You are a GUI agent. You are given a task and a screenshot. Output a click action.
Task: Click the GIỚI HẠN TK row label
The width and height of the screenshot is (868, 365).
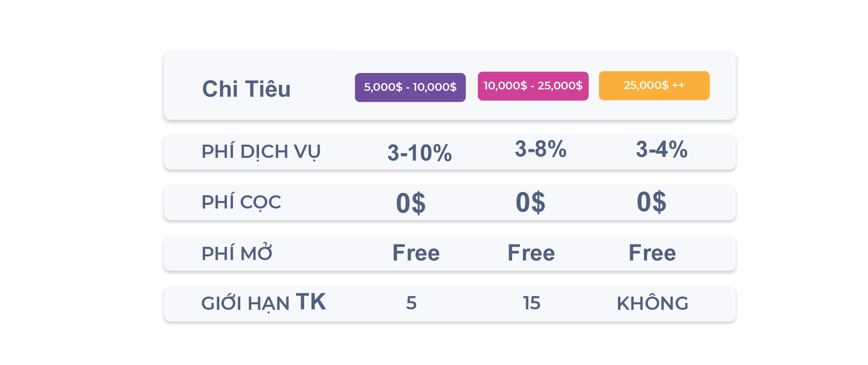coord(264,302)
